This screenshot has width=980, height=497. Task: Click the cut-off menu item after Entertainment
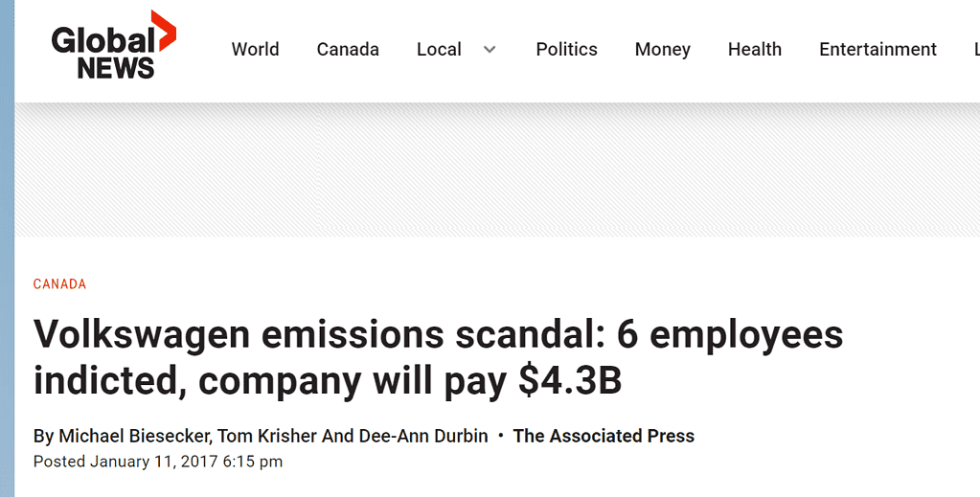tap(976, 50)
